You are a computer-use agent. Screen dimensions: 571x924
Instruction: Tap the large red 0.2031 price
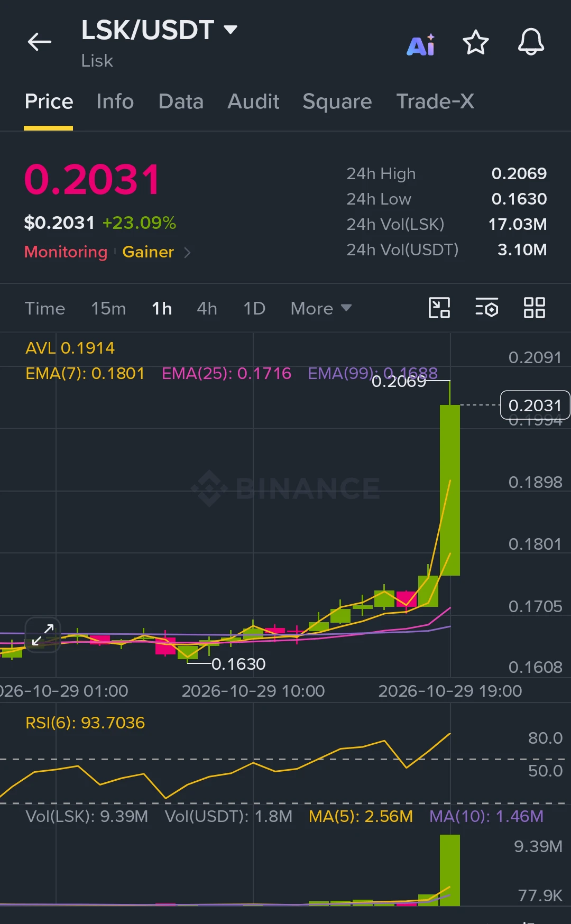[92, 180]
